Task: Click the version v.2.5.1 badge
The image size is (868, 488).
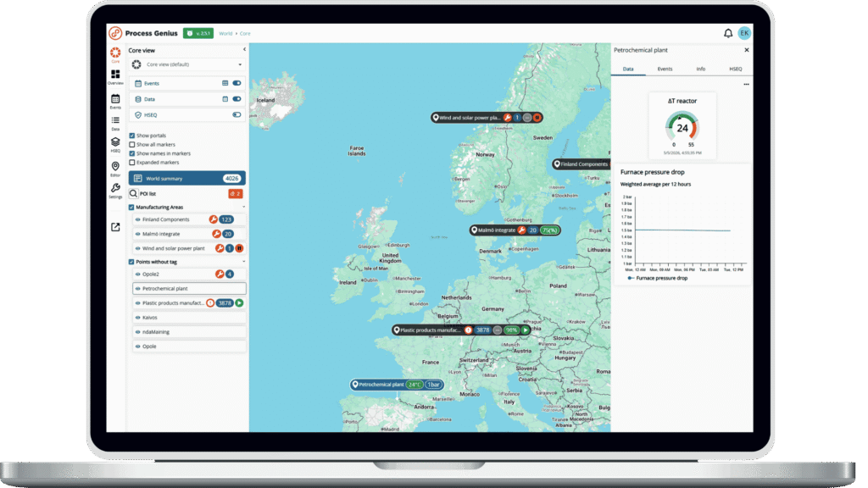Action: [198, 33]
